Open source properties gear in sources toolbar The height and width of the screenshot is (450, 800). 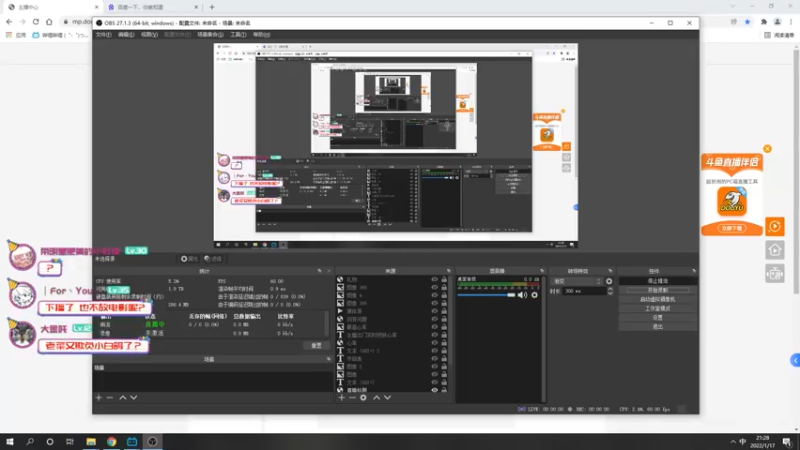point(363,397)
